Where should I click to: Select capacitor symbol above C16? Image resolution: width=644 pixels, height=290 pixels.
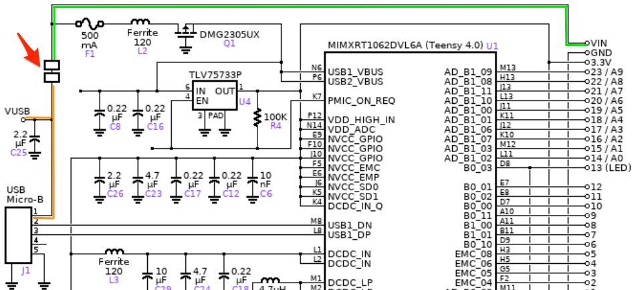[x=137, y=114]
